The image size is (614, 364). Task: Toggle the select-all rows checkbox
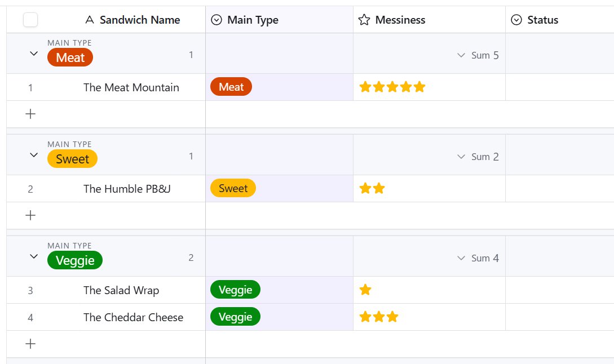30,20
